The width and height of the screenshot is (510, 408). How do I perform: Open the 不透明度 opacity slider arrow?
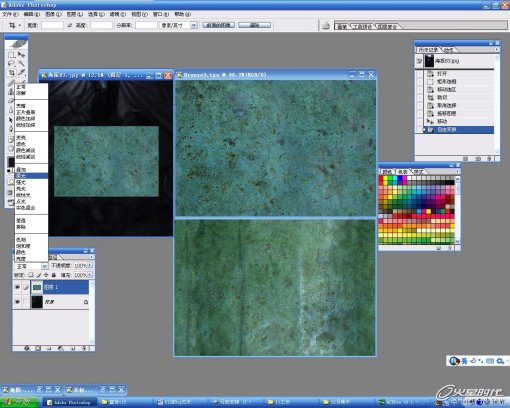(x=90, y=265)
